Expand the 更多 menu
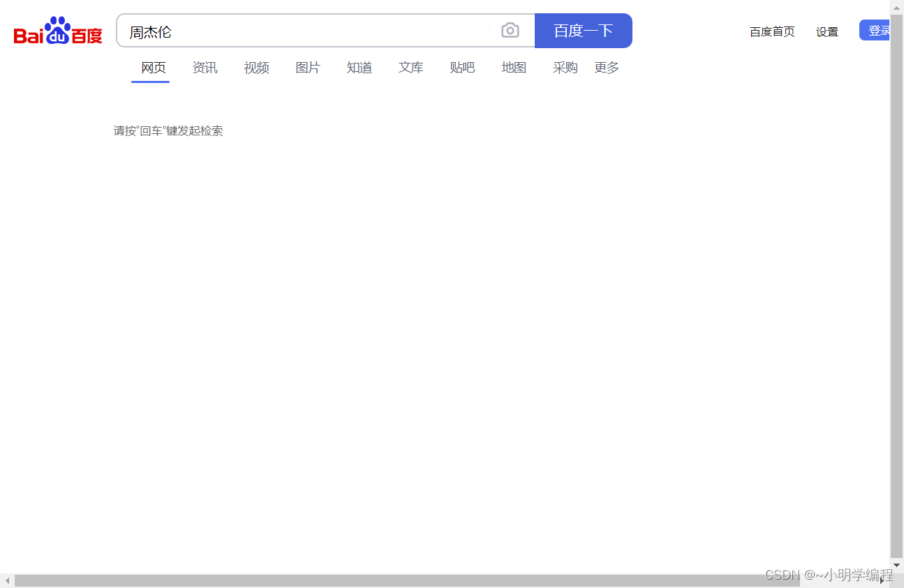This screenshot has height=588, width=904. point(607,68)
